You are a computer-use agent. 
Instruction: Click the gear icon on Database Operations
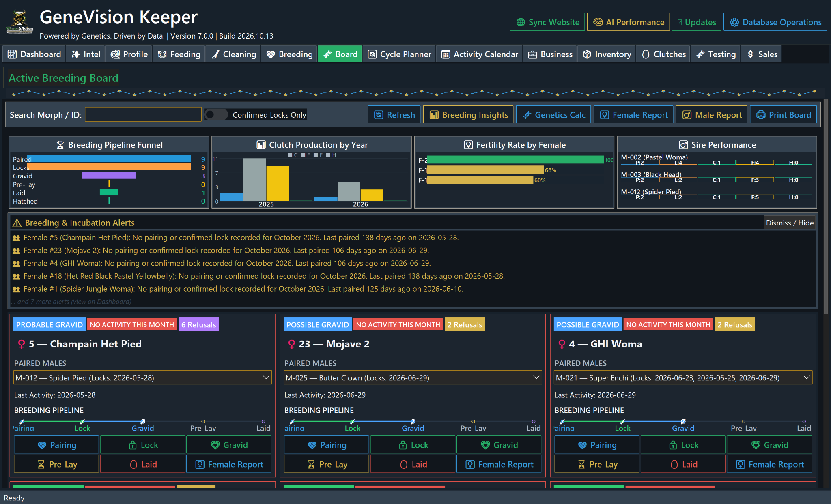point(734,22)
